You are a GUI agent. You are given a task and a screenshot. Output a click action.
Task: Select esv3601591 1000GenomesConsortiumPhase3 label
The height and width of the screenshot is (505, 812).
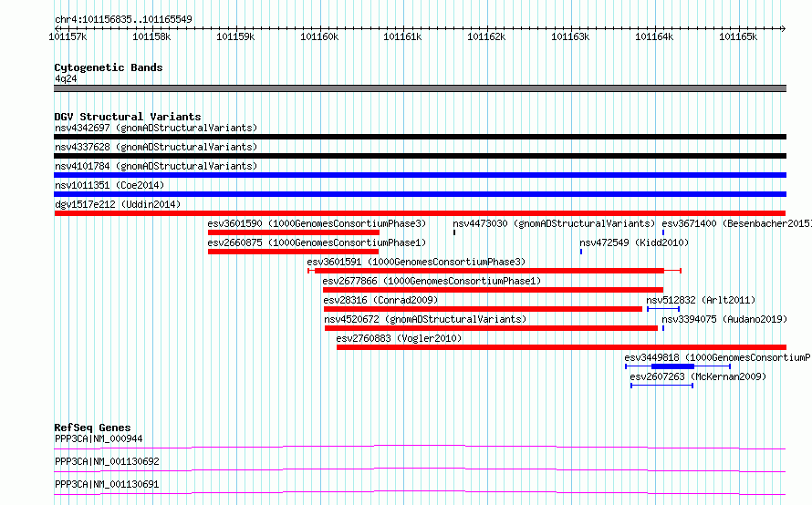tap(416, 262)
